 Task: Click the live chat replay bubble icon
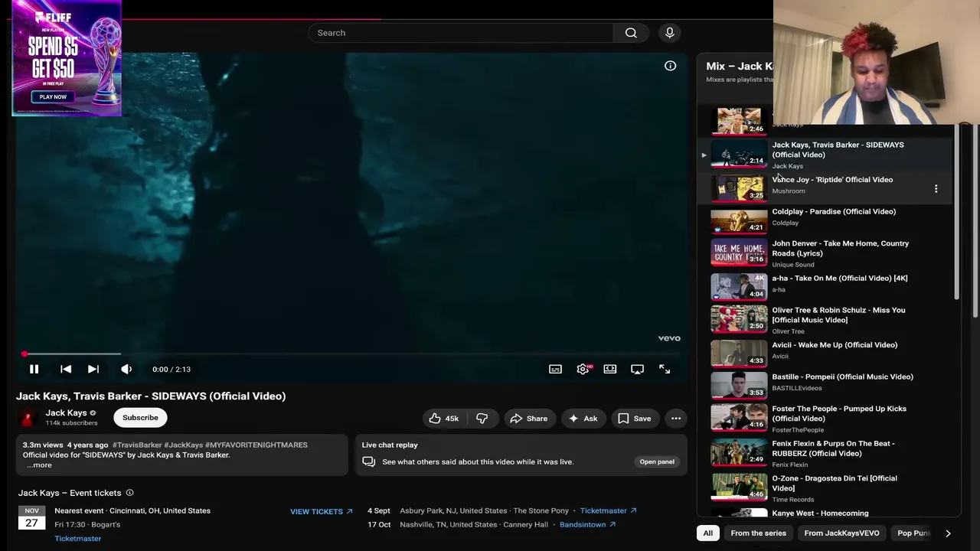(368, 461)
